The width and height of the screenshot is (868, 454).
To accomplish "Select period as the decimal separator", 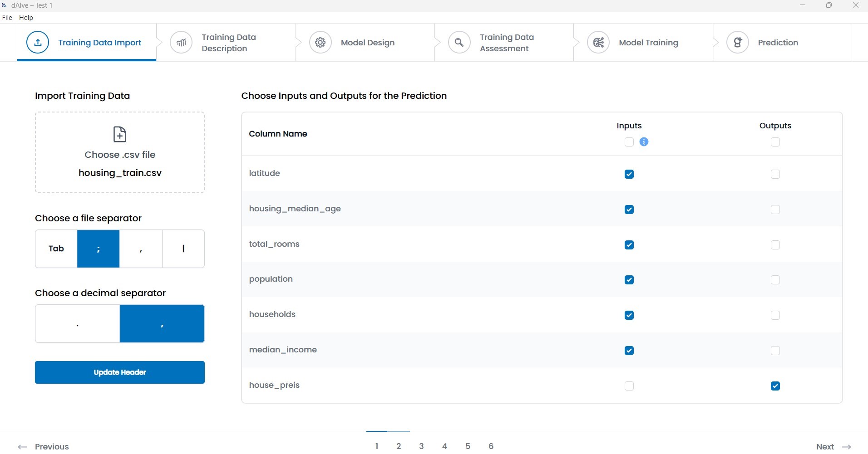I will [77, 323].
